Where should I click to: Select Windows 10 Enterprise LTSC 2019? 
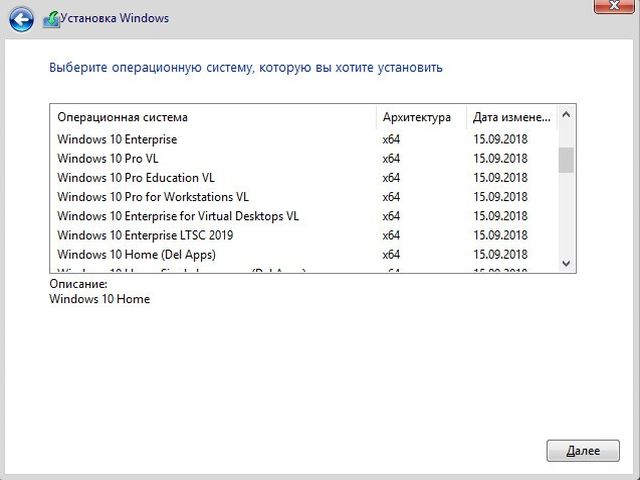point(304,235)
